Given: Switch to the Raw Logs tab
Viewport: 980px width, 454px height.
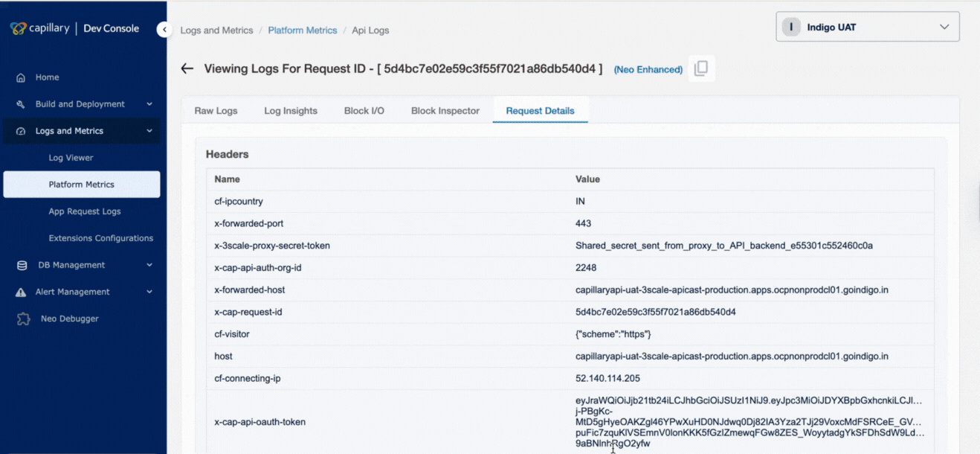Looking at the screenshot, I should [216, 111].
